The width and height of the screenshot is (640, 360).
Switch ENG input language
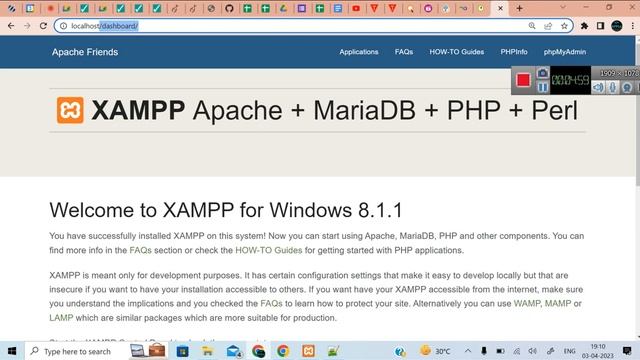[569, 351]
